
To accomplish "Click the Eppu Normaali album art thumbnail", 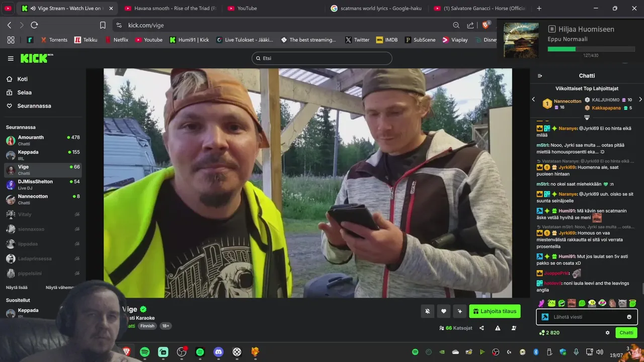I will (x=521, y=40).
